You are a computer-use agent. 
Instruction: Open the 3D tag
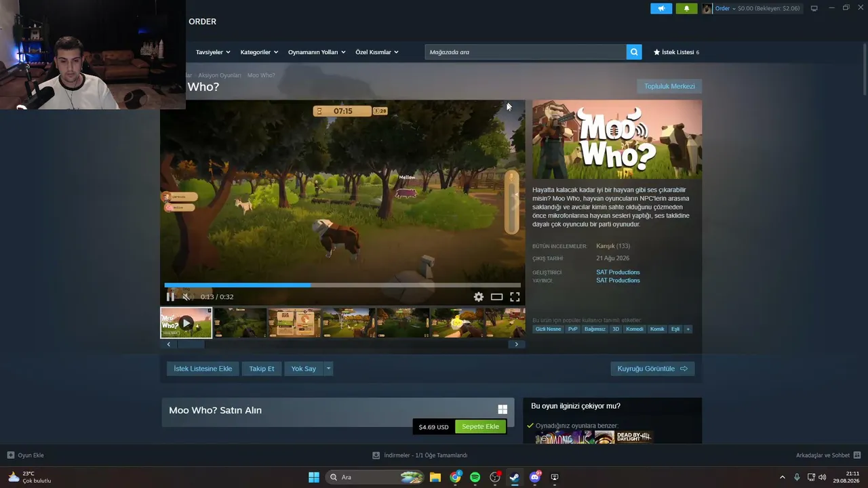point(616,329)
